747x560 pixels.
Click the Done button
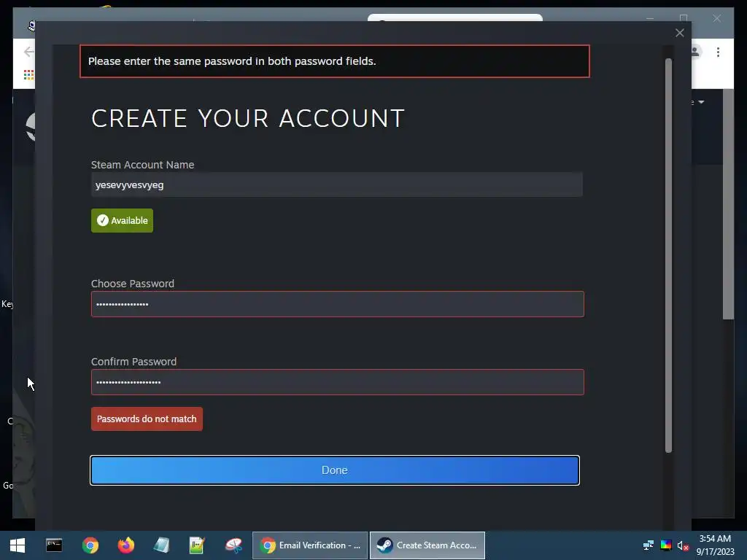[334, 470]
